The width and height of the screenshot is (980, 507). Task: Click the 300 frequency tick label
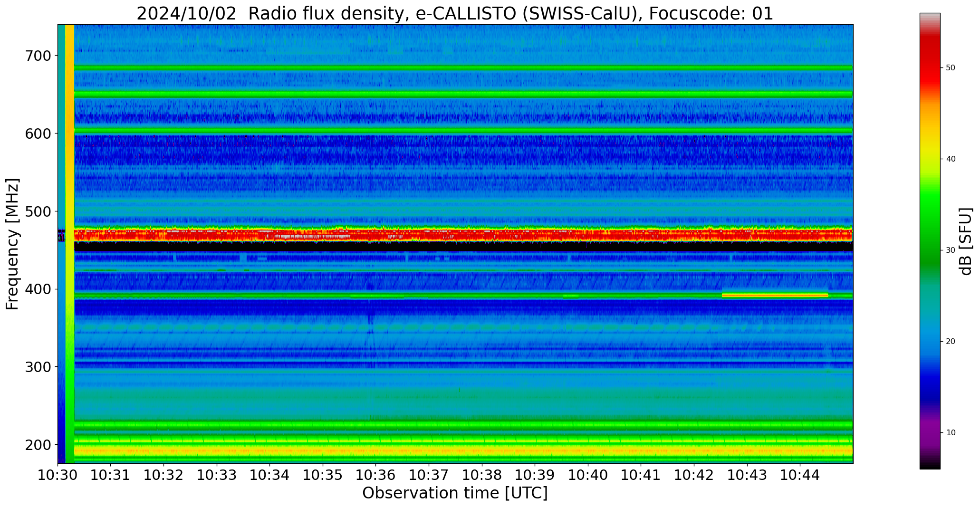point(38,367)
